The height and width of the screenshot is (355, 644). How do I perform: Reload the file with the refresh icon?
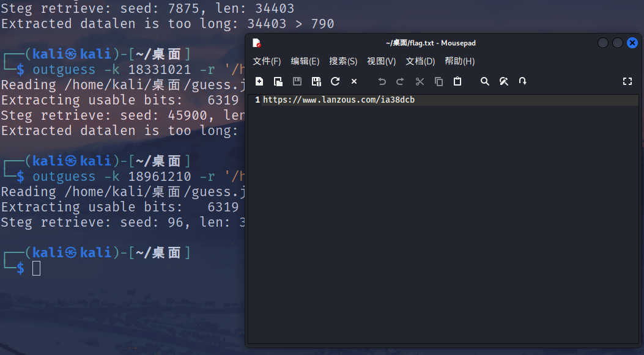pyautogui.click(x=335, y=81)
